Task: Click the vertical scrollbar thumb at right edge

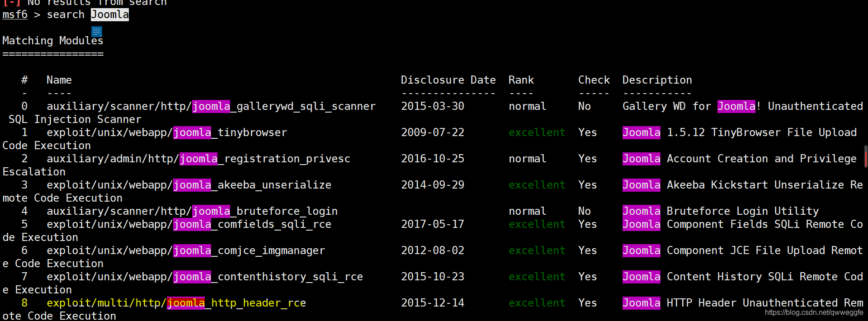Action: coord(866,156)
